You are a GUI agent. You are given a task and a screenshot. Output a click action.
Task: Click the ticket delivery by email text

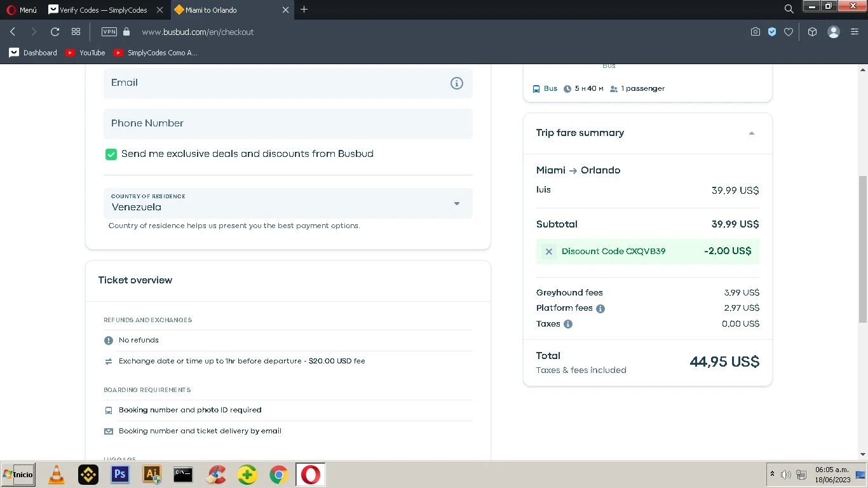pos(200,431)
